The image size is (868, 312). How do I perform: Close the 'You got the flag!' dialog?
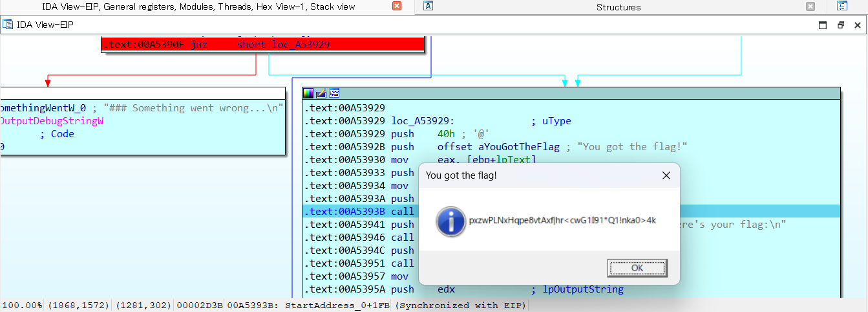(x=666, y=175)
